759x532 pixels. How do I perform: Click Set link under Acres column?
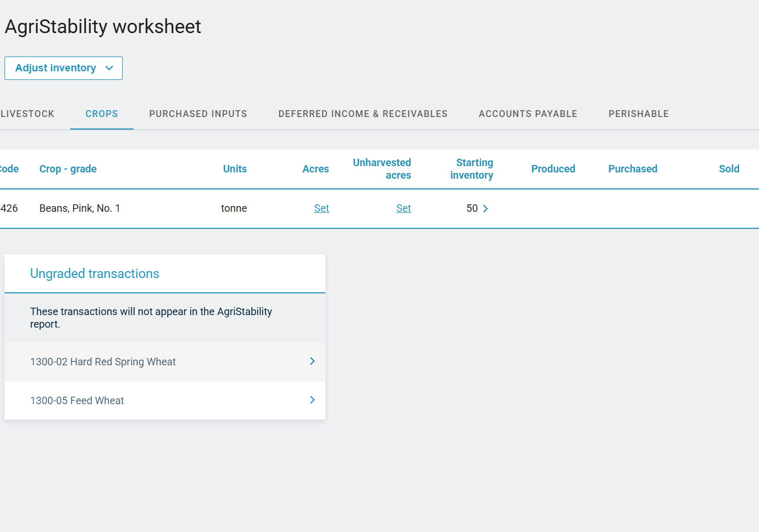(x=321, y=208)
